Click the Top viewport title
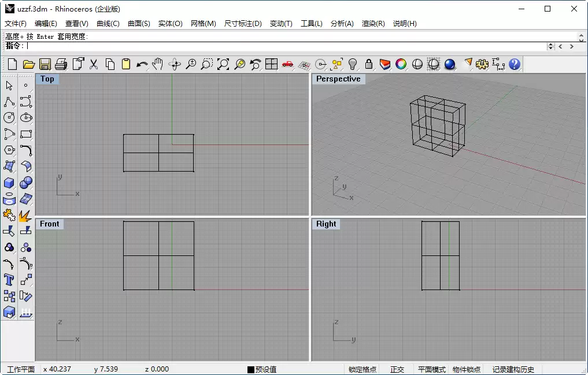The width and height of the screenshot is (588, 375). [47, 79]
